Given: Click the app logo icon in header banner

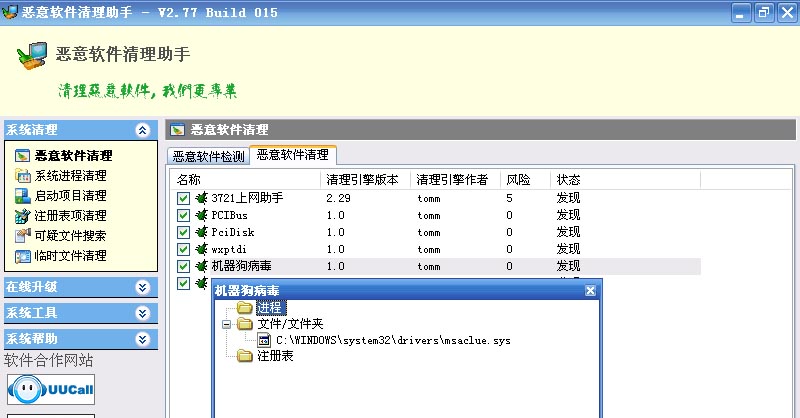Looking at the screenshot, I should pos(32,55).
